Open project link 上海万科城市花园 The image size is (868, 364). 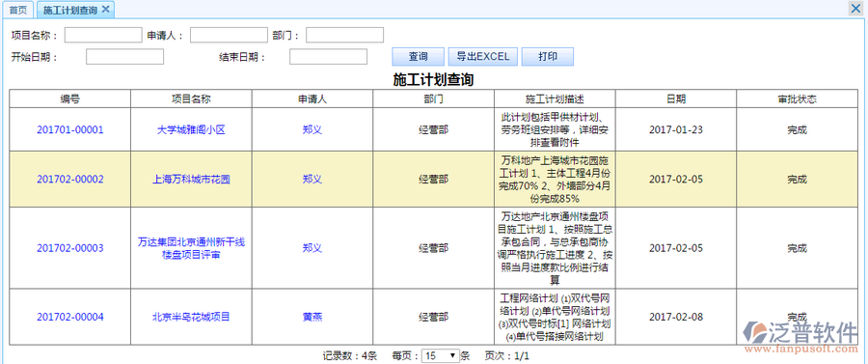click(x=192, y=180)
